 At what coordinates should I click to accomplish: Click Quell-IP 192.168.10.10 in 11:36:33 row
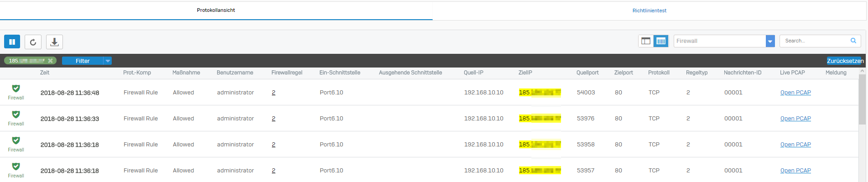coord(484,118)
